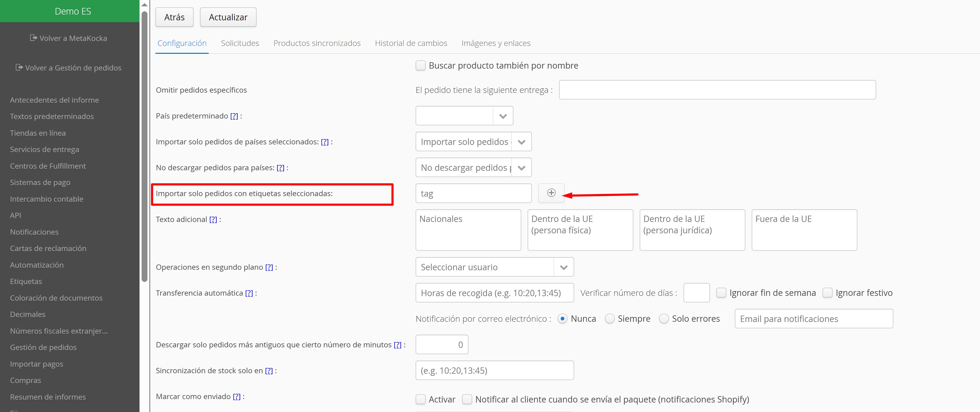Open help icon for Marcar como enviado
Image resolution: width=980 pixels, height=412 pixels.
tap(237, 396)
